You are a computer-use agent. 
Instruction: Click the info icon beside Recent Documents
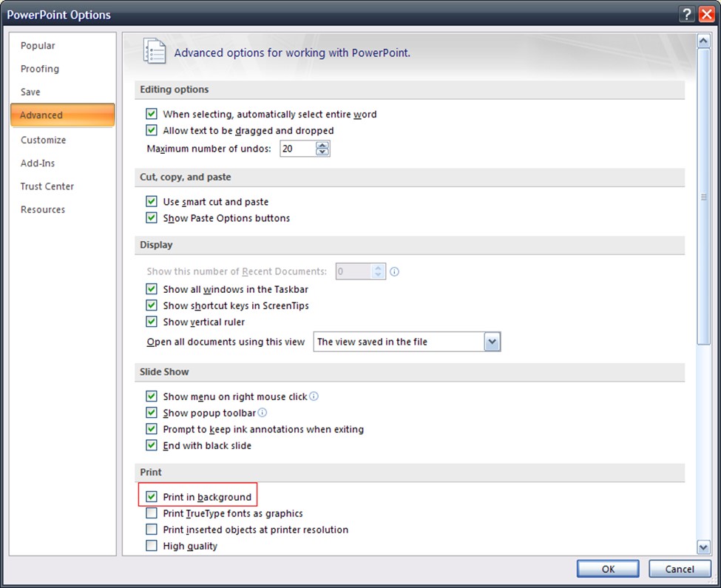(x=394, y=271)
